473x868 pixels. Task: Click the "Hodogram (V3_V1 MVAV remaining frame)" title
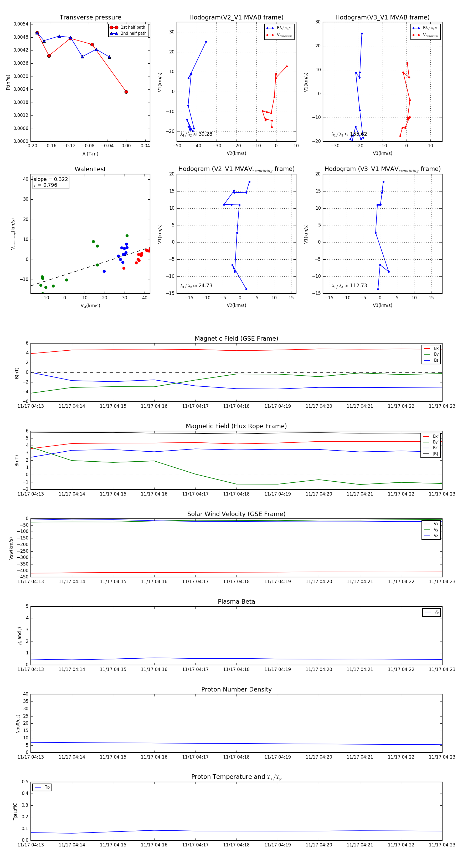(x=382, y=169)
